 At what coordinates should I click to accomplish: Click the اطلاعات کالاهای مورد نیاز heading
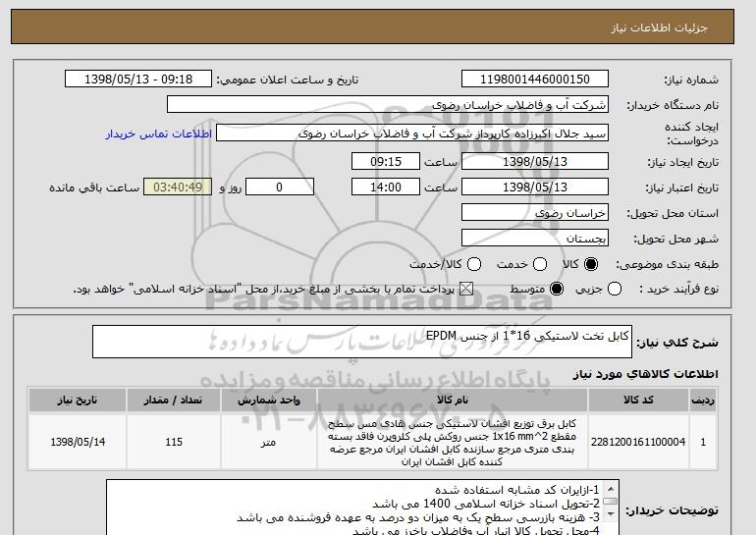[x=645, y=374]
